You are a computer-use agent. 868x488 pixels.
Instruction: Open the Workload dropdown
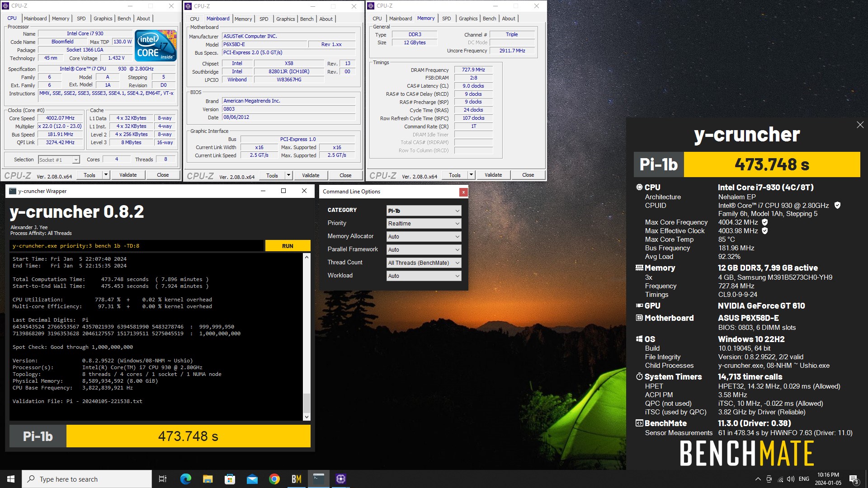pos(424,276)
